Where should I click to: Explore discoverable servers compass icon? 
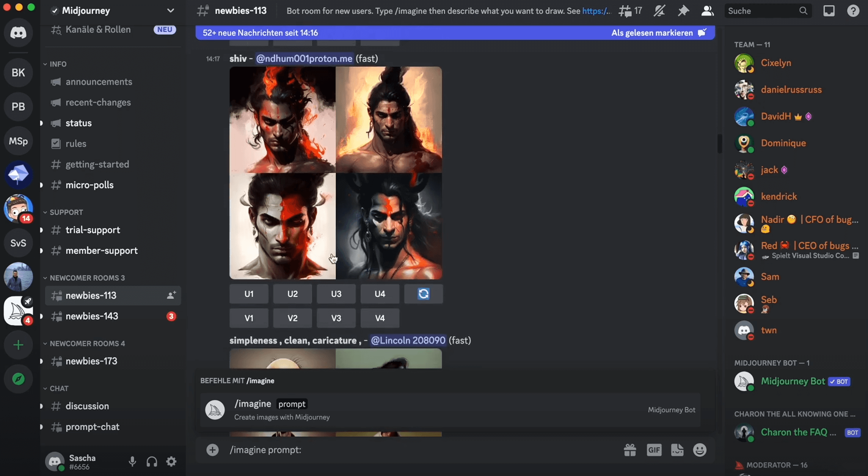18,379
